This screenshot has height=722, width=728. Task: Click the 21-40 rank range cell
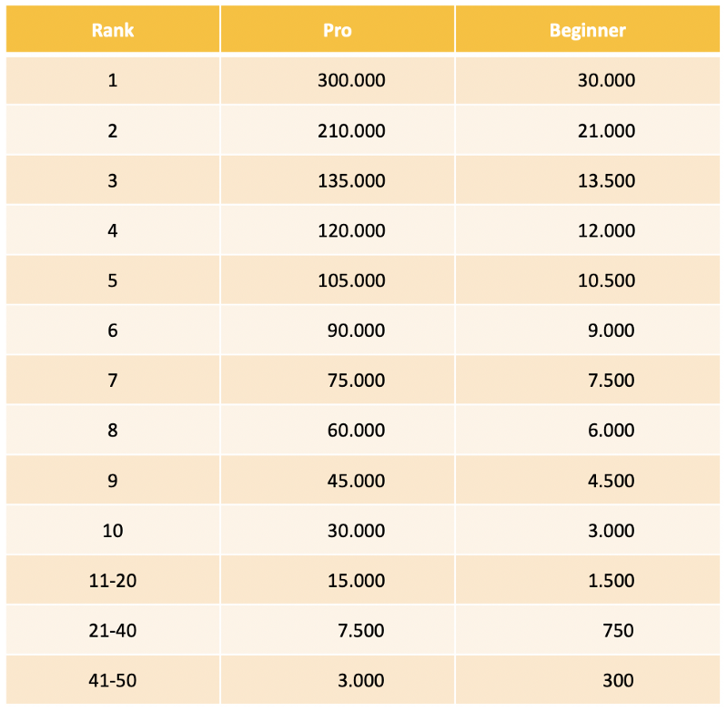pyautogui.click(x=113, y=630)
